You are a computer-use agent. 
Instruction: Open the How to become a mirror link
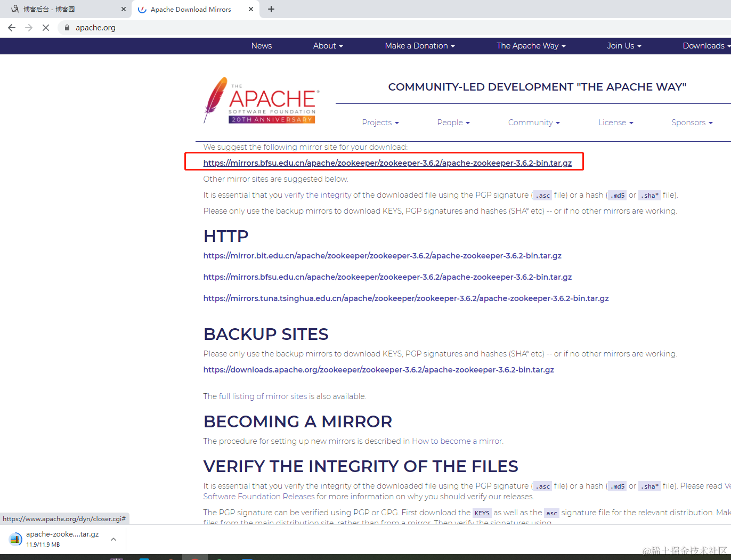(x=457, y=441)
